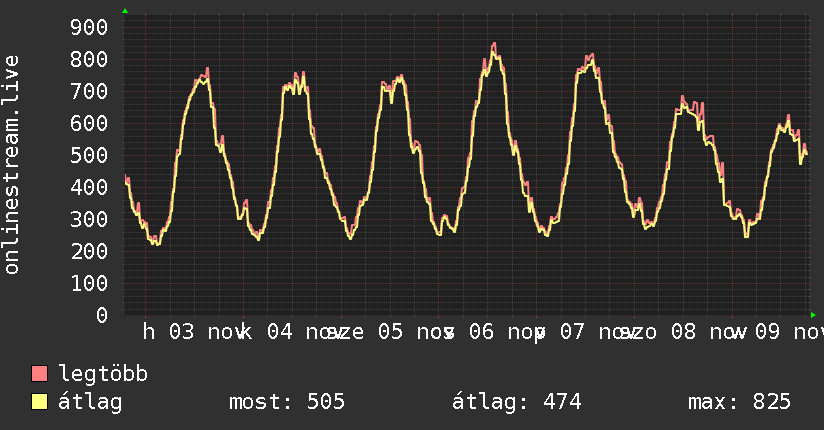Click the 0 y-axis tick label
824x430 pixels.
click(101, 315)
